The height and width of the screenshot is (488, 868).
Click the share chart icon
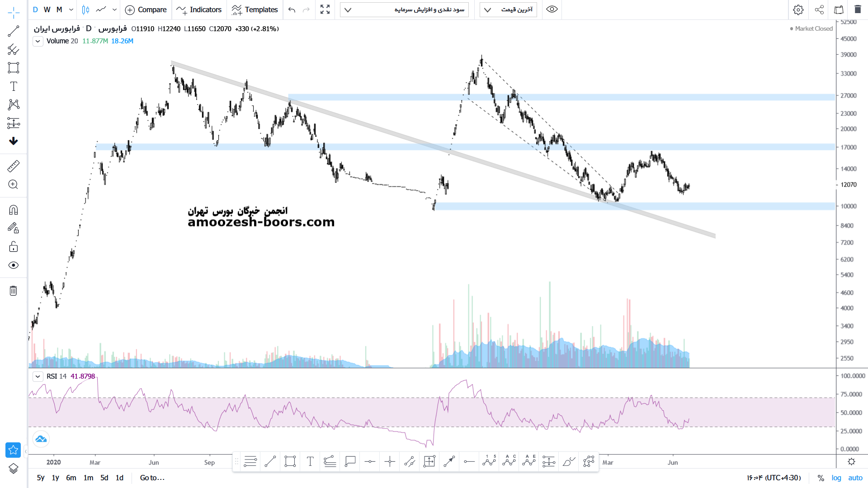819,9
